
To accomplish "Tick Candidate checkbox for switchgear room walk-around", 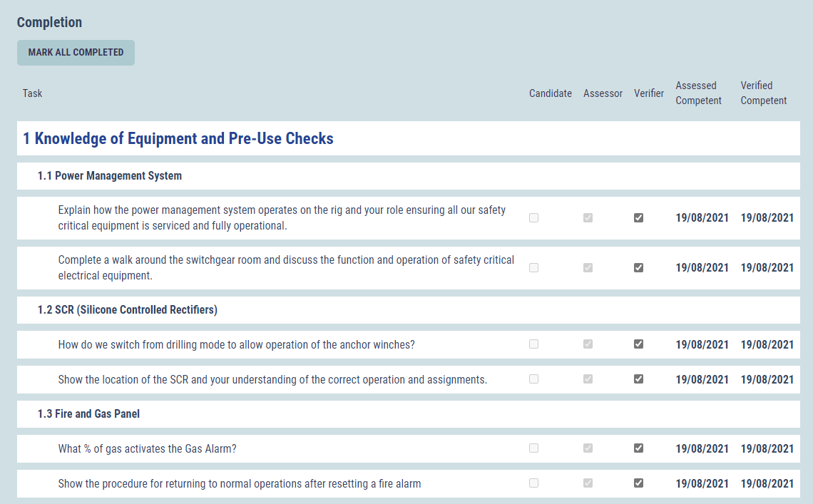I will point(533,268).
